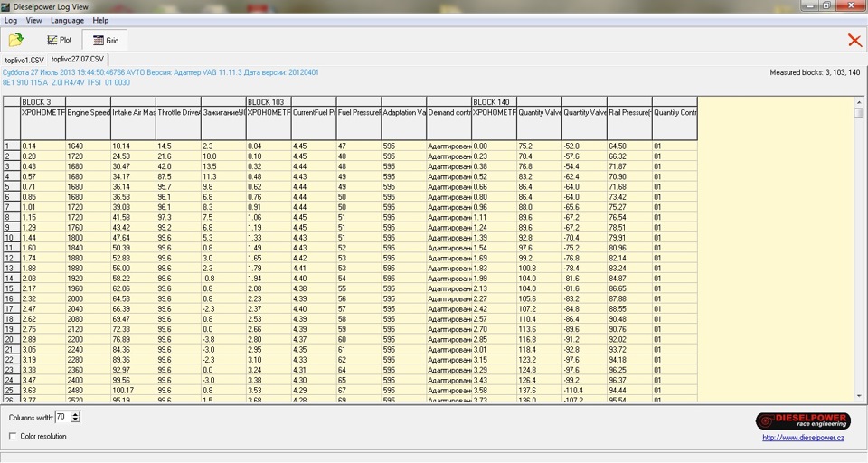This screenshot has height=463, width=868.
Task: Click Rail Pressure cell 64.50
Action: (630, 146)
